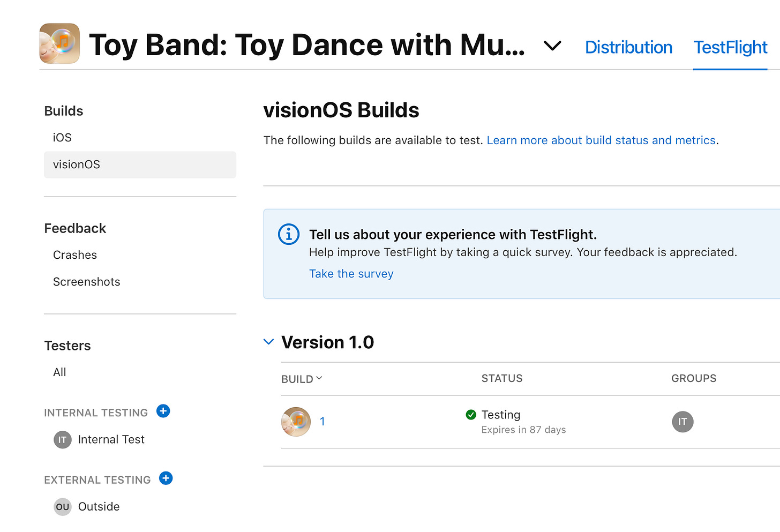Click the IT badge next to Internal Test

pos(62,439)
